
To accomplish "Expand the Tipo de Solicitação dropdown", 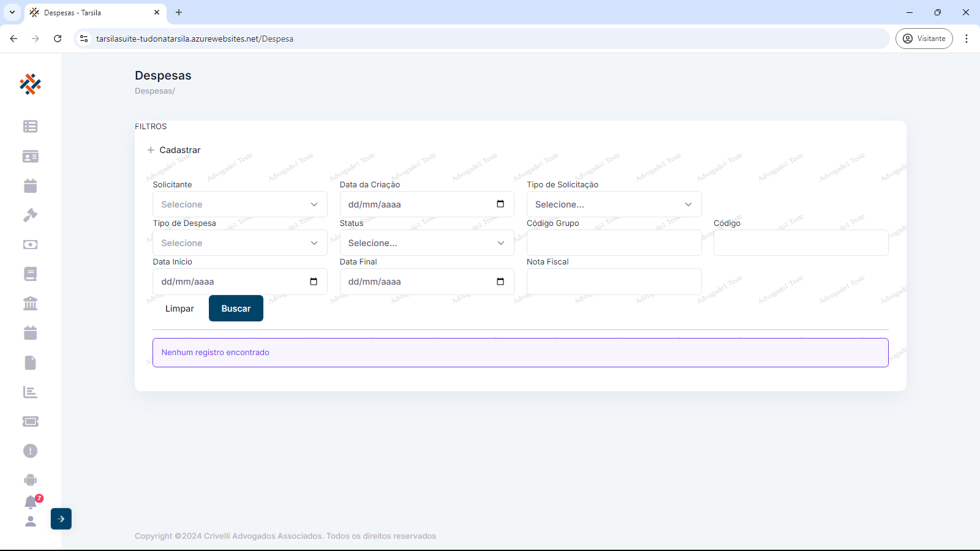I will tap(614, 204).
